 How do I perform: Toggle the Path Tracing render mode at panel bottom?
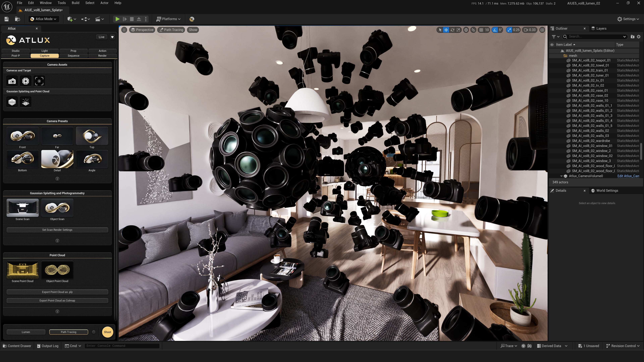(x=68, y=332)
